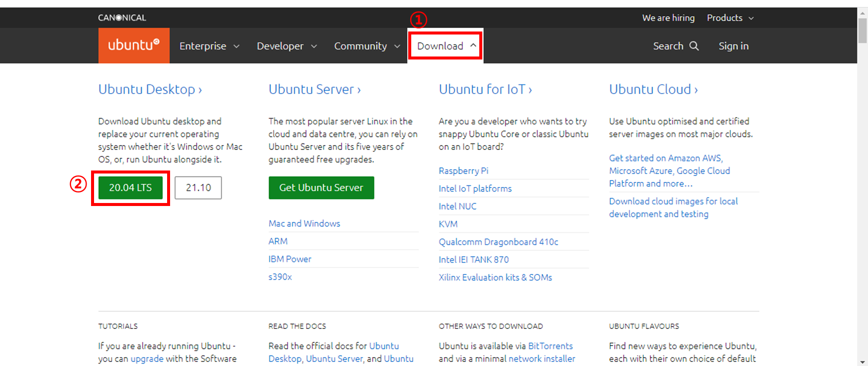Open Download cloud images for local development link
The image size is (868, 366).
click(673, 207)
